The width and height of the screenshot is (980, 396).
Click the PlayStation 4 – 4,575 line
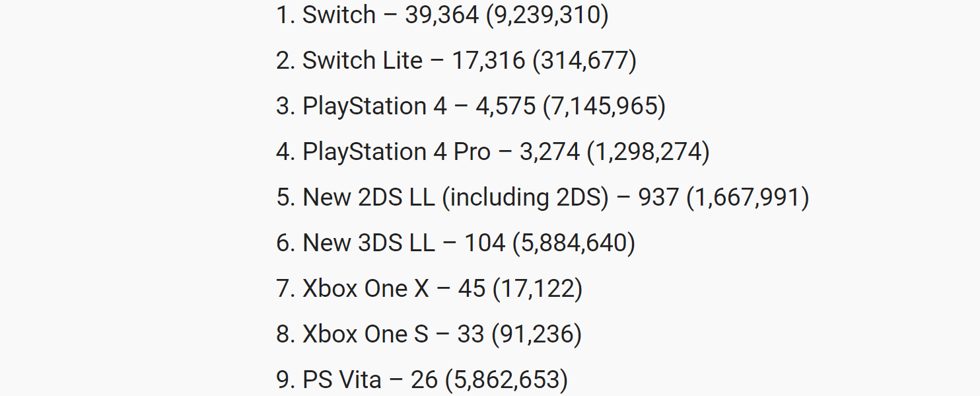pyautogui.click(x=471, y=106)
